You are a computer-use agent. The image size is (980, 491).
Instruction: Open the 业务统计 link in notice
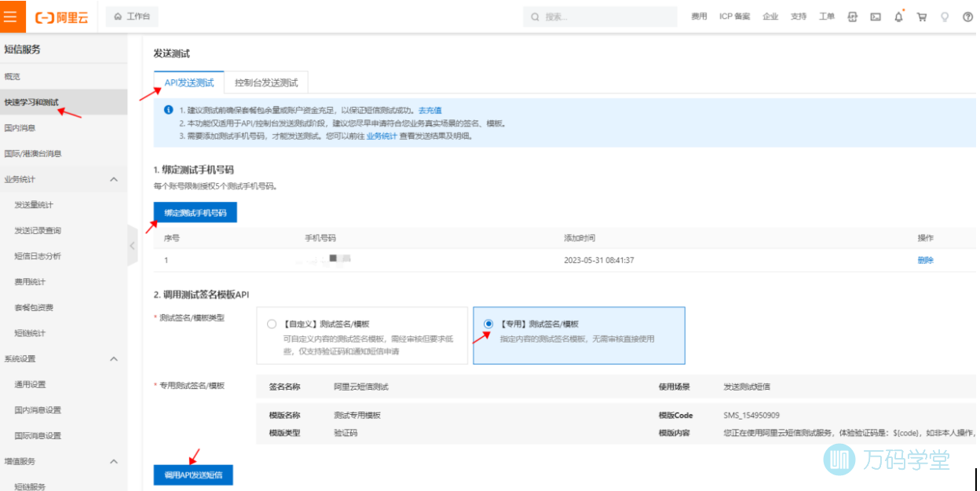[x=381, y=136]
